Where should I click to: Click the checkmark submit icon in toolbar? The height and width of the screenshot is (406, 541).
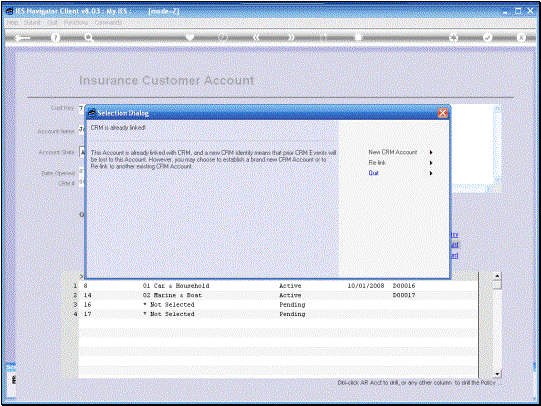(487, 38)
